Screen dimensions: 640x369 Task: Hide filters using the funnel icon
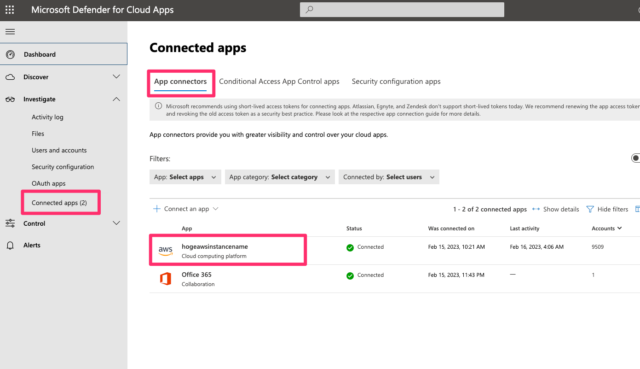pyautogui.click(x=590, y=209)
